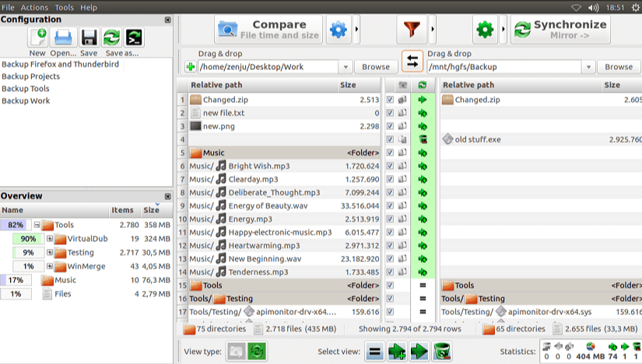
Task: Uncheck the old stuff.exe row checkbox
Action: click(x=390, y=139)
